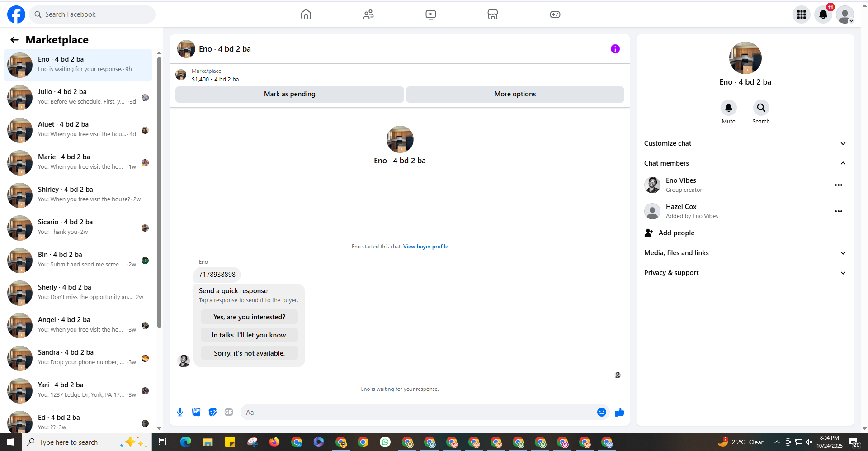
Task: Expand Customize chat section
Action: coord(745,143)
